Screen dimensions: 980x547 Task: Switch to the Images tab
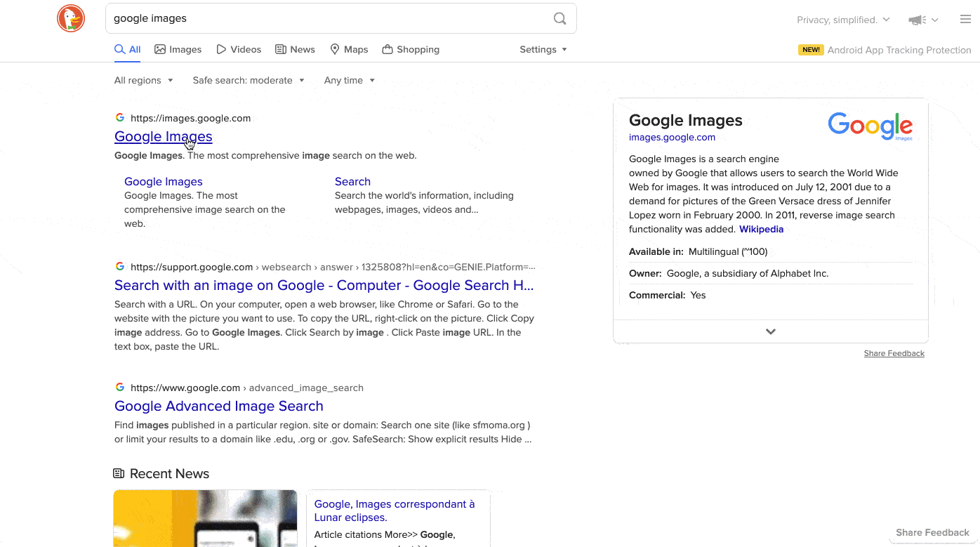tap(178, 50)
